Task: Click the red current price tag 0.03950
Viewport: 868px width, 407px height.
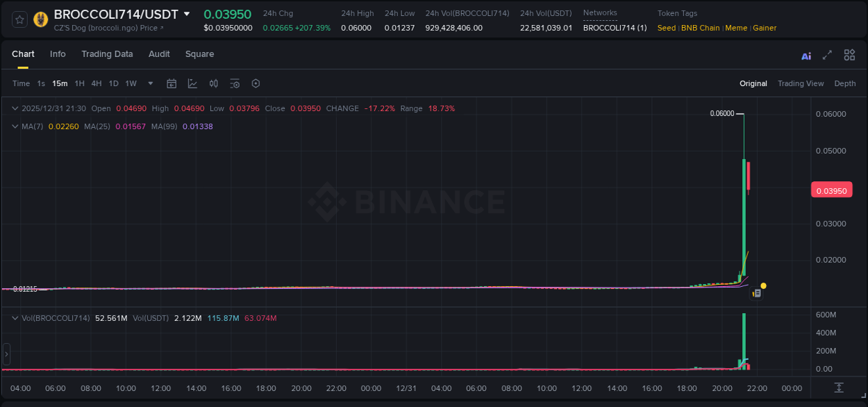Action: [x=831, y=190]
